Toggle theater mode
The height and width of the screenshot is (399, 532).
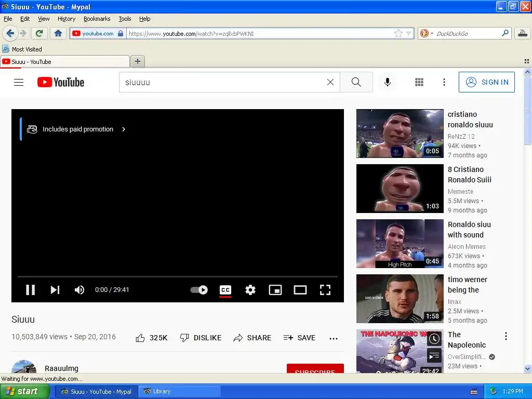[300, 290]
